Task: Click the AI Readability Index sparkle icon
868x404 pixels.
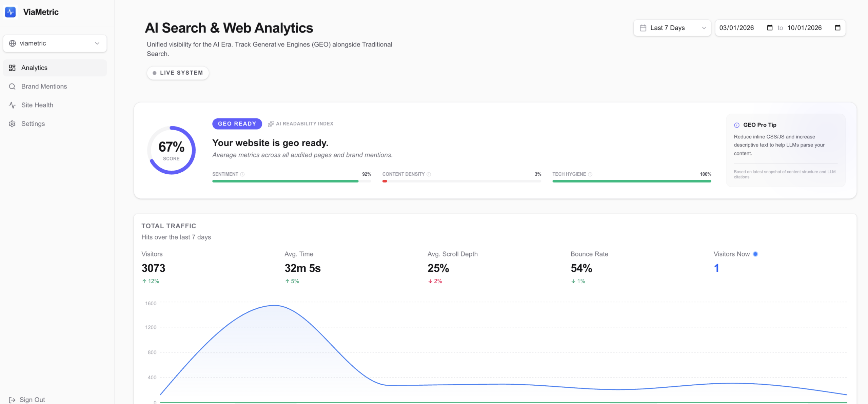Action: coord(271,124)
